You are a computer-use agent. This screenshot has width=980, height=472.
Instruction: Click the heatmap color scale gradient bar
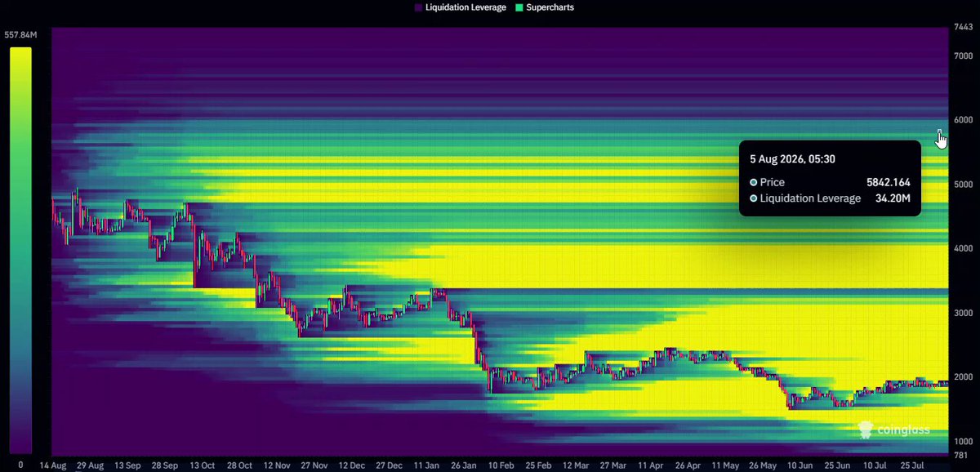click(x=20, y=250)
